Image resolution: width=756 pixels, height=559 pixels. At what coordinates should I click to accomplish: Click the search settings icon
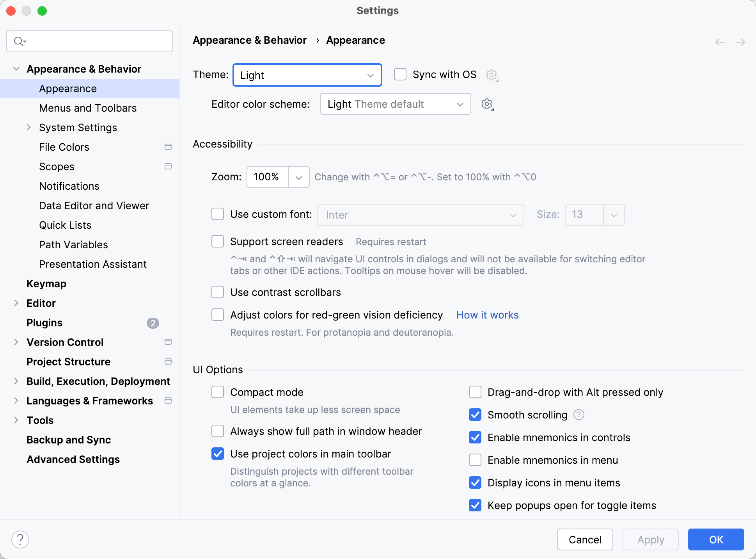pos(20,41)
